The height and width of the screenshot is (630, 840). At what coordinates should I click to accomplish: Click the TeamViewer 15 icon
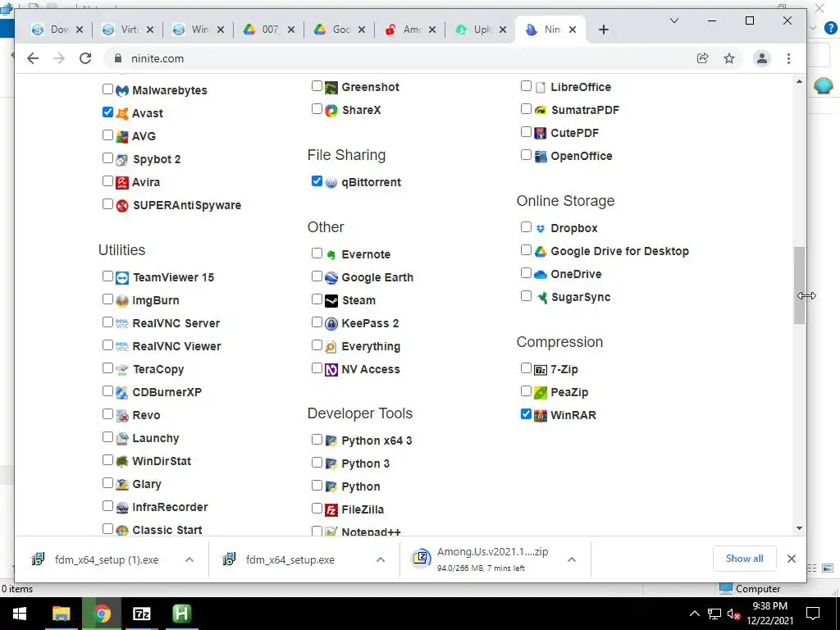[122, 277]
